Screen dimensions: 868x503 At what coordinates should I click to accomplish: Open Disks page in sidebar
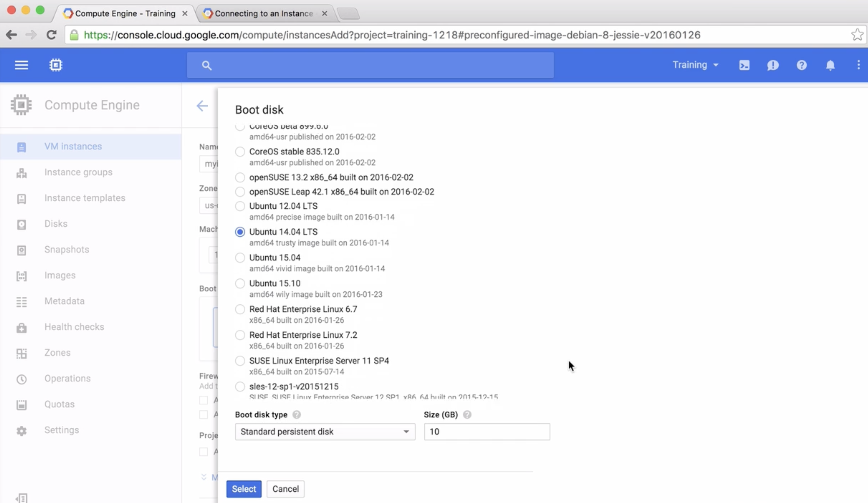click(x=91, y=224)
